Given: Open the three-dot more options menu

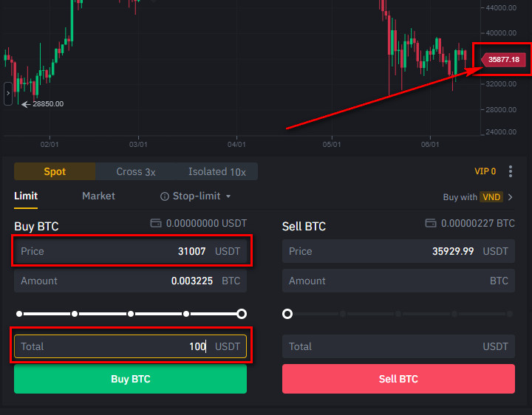Looking at the screenshot, I should [511, 171].
